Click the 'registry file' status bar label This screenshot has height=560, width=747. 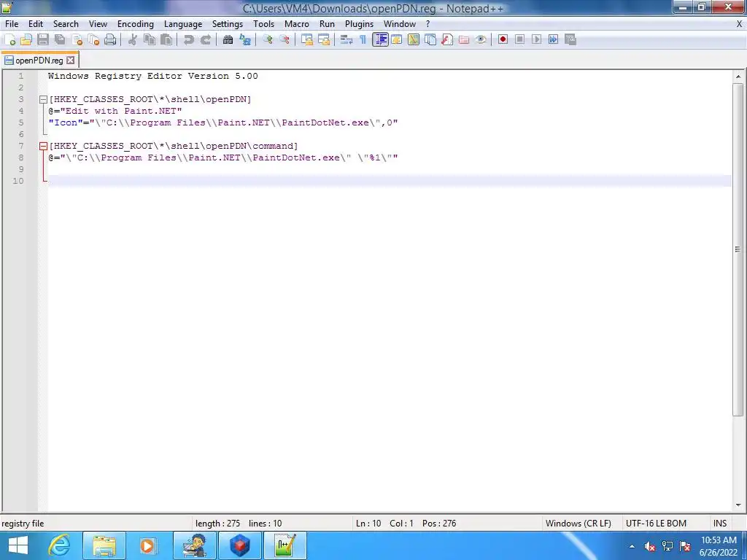coord(23,524)
